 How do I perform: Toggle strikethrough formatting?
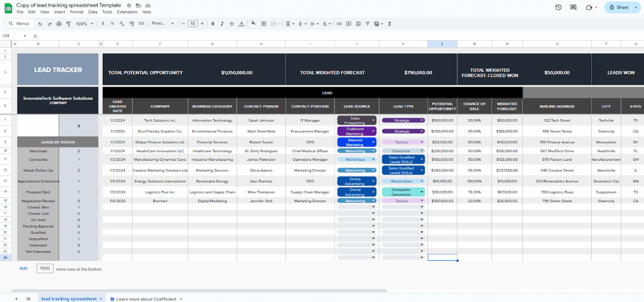[x=231, y=23]
